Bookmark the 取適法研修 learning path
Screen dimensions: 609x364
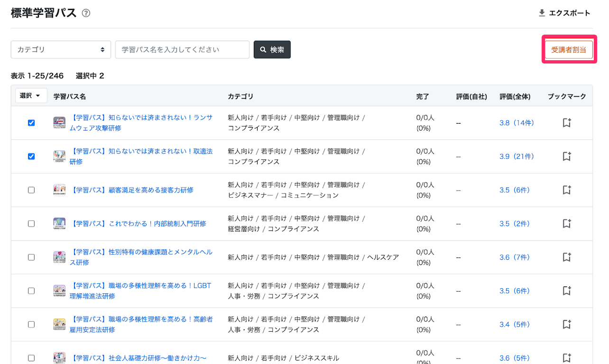pos(567,156)
